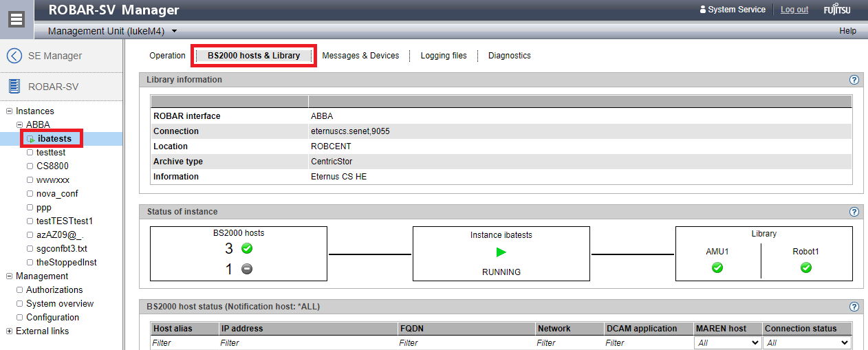Screen dimensions: 868x350
Task: Click the DCAM application filter field
Action: tap(649, 342)
